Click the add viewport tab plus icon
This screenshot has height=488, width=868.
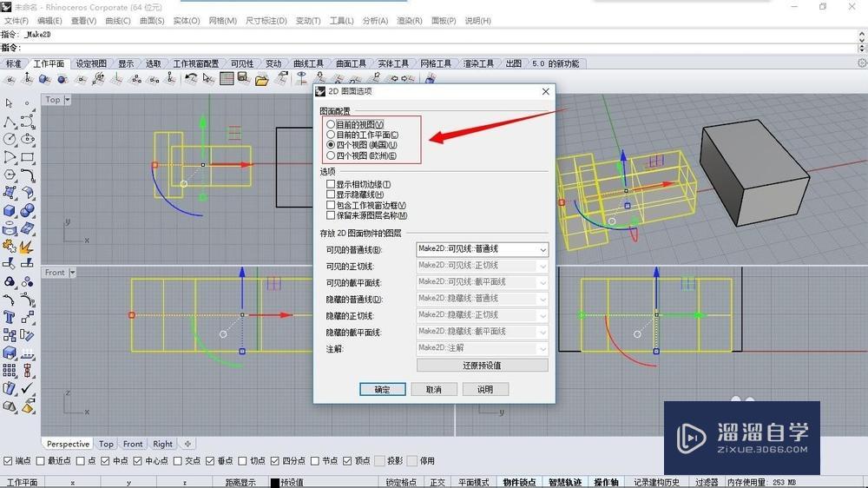187,444
